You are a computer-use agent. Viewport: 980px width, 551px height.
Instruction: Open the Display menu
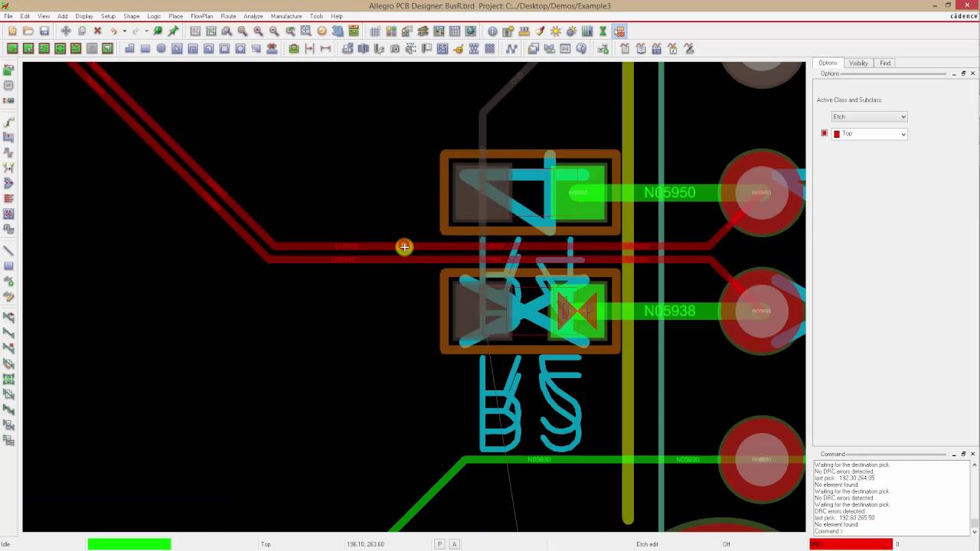click(x=84, y=16)
